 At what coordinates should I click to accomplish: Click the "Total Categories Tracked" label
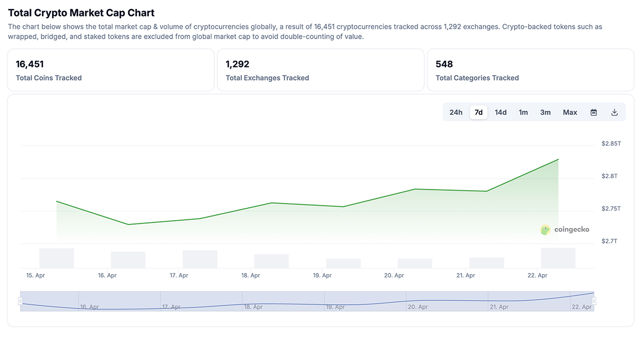(x=477, y=78)
